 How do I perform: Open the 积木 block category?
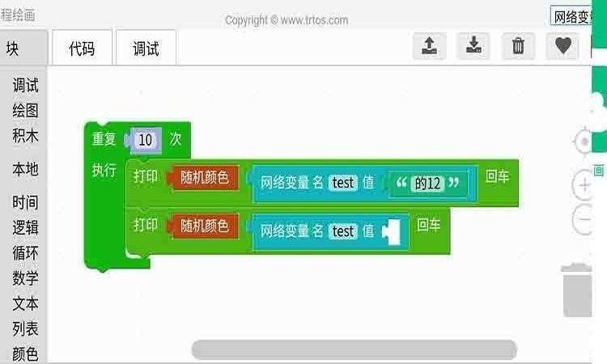tap(25, 136)
